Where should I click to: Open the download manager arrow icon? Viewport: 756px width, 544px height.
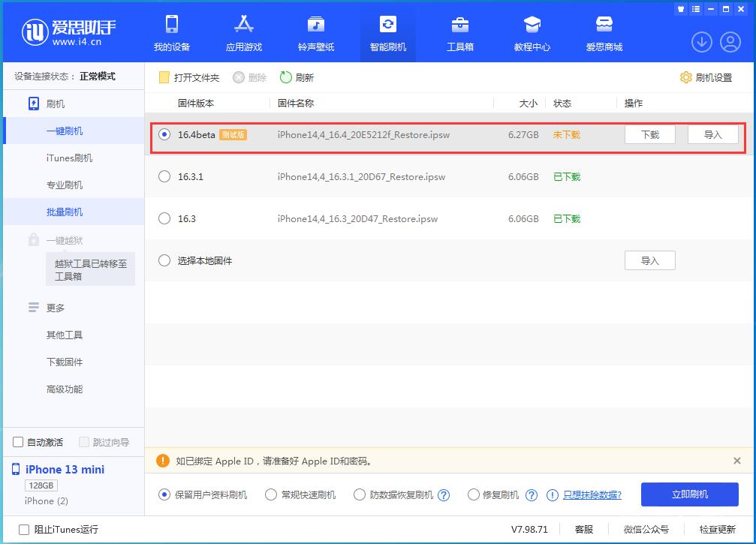pyautogui.click(x=701, y=42)
